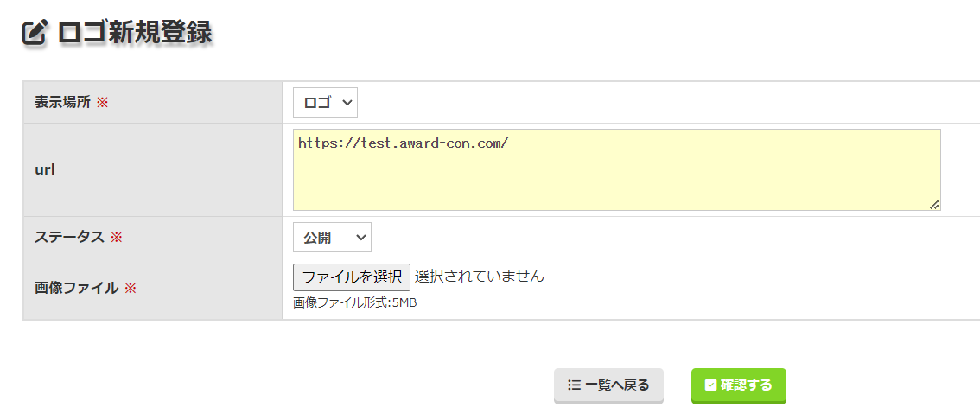Click the 画像ファイル field label
The image size is (980, 420).
pos(76,288)
